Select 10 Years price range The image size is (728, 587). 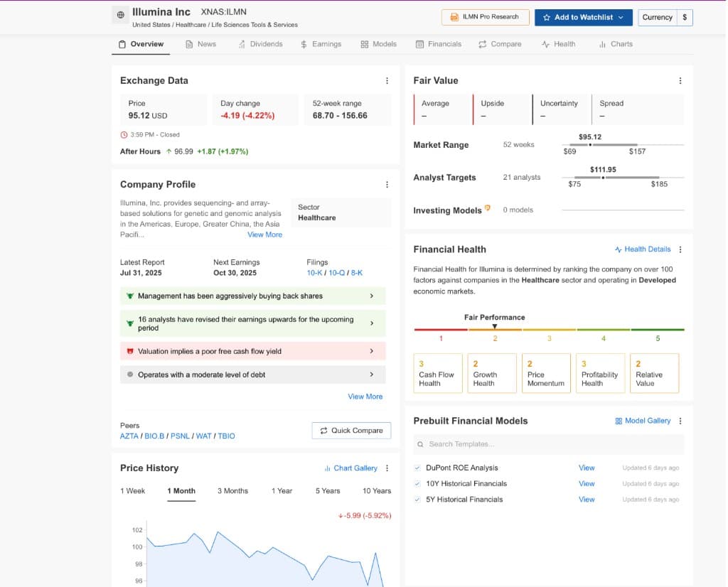(x=377, y=491)
